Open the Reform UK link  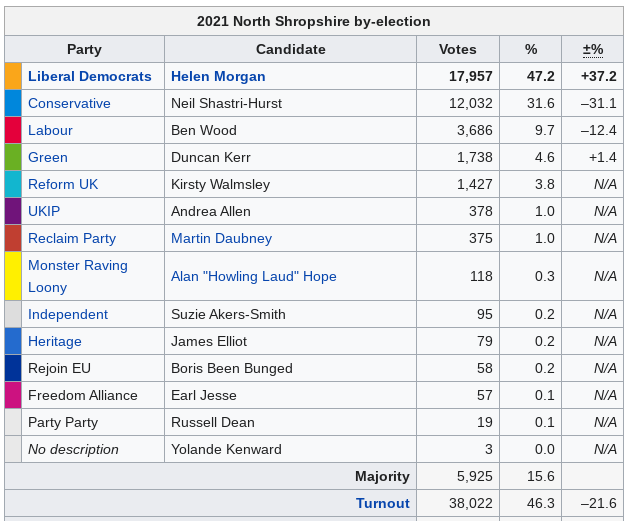point(63,184)
